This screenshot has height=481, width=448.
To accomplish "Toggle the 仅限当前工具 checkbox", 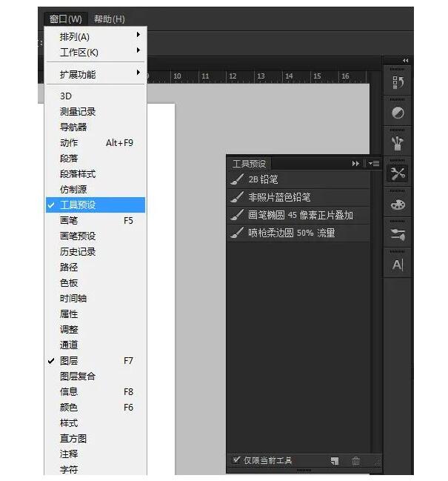I will point(236,460).
